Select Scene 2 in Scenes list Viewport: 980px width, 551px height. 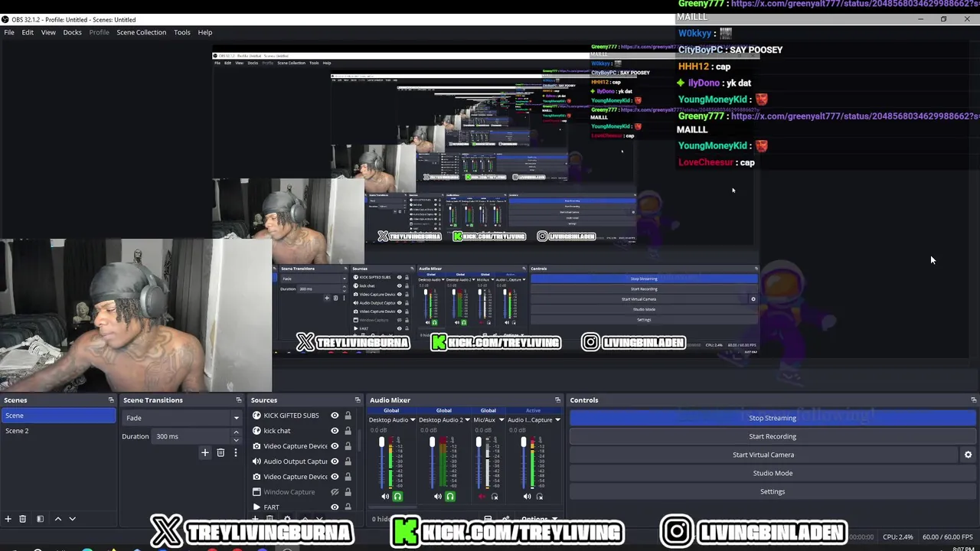coord(58,431)
